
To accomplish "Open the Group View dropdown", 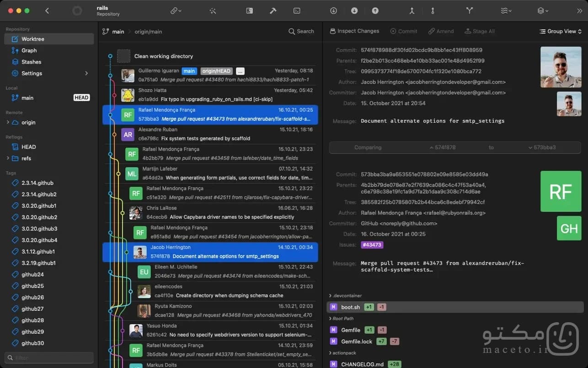I will pos(561,31).
